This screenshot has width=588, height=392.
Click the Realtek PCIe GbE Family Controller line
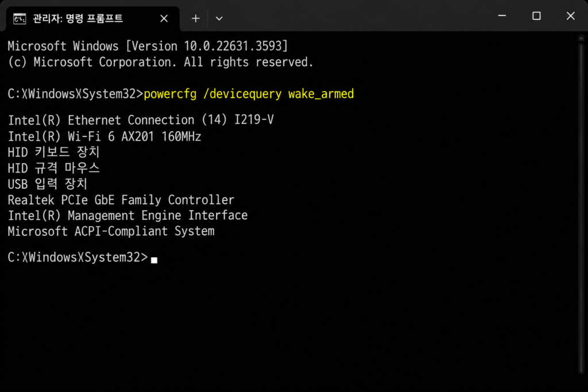(121, 200)
